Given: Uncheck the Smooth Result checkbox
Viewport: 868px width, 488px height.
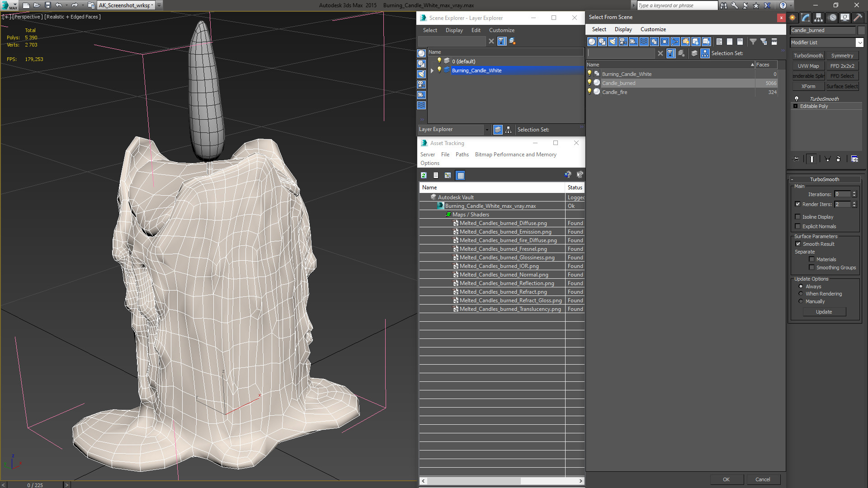Looking at the screenshot, I should point(798,244).
